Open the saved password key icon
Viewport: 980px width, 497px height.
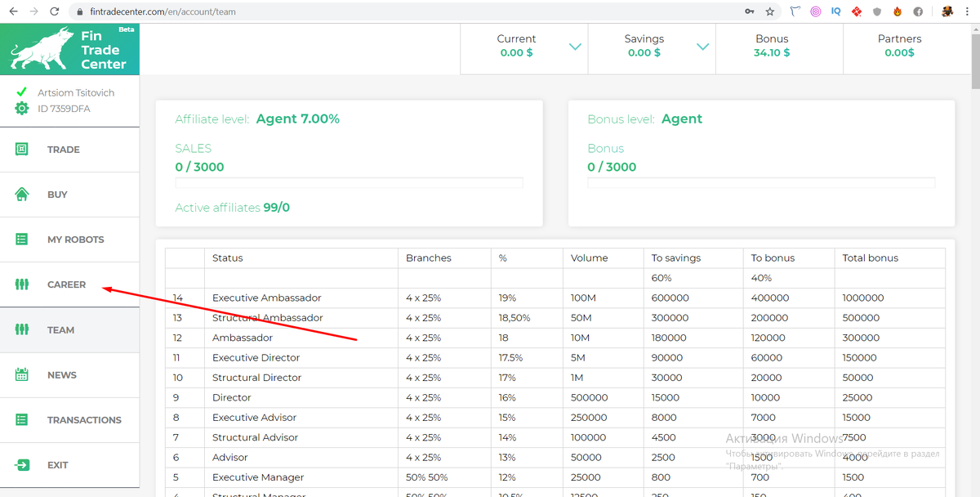(750, 11)
